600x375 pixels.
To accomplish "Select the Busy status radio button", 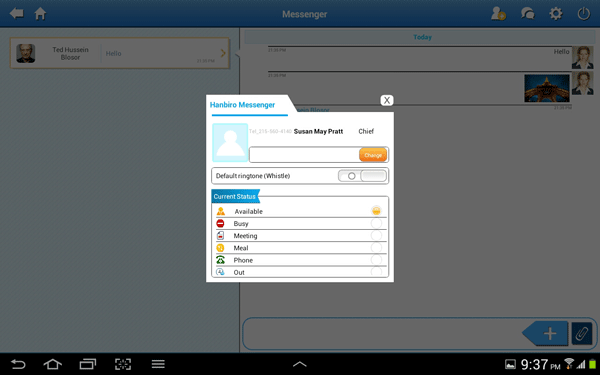I will point(376,223).
